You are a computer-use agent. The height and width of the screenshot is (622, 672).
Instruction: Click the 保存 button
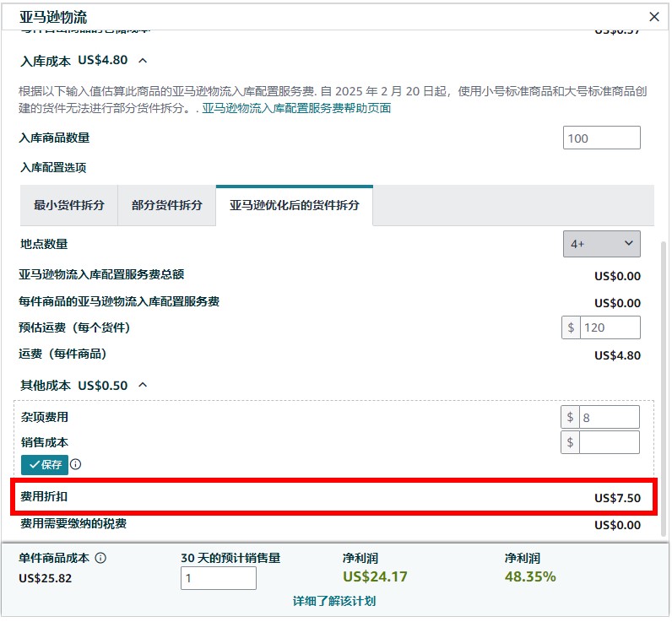(45, 465)
